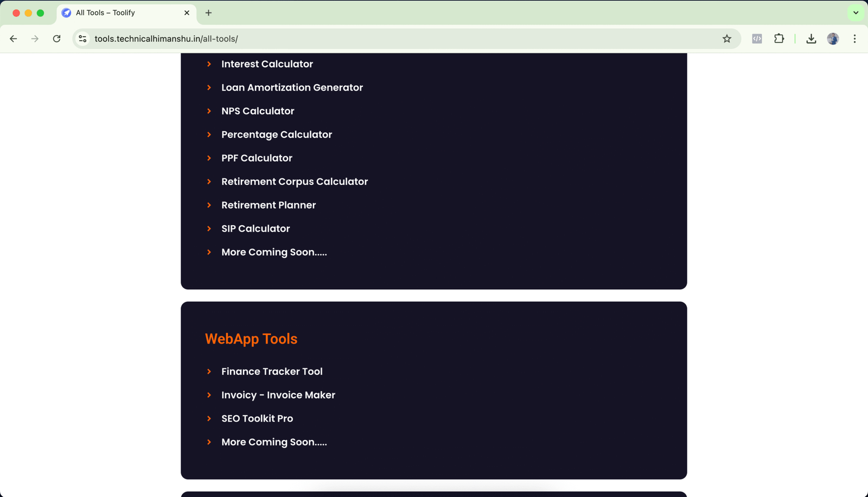This screenshot has height=497, width=868.
Task: View site information icon in address bar
Action: click(82, 39)
